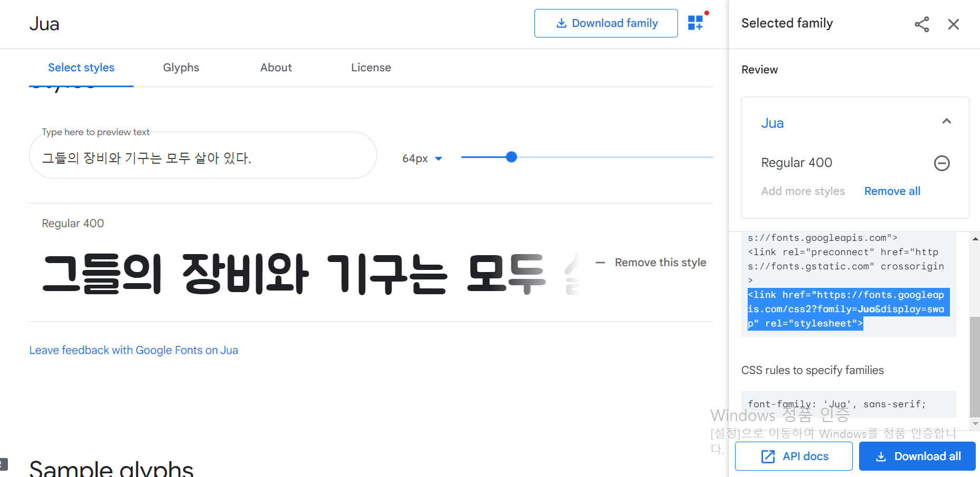Screen dimensions: 980x477
Task: Click the highlighted stylesheet link code
Action: click(x=849, y=309)
